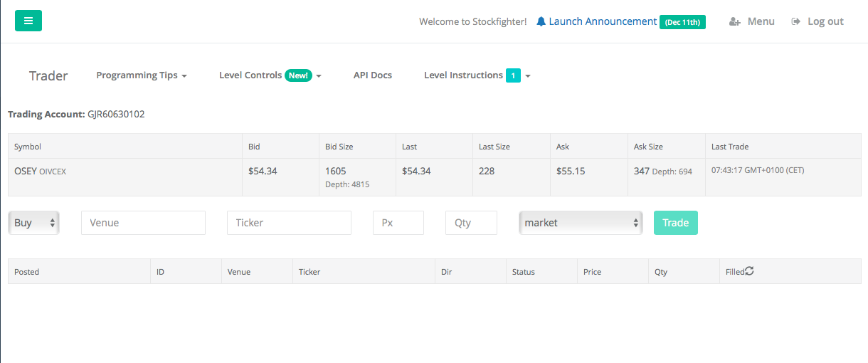Viewport: 868px width, 363px height.
Task: Click the Venue input field
Action: tap(143, 223)
